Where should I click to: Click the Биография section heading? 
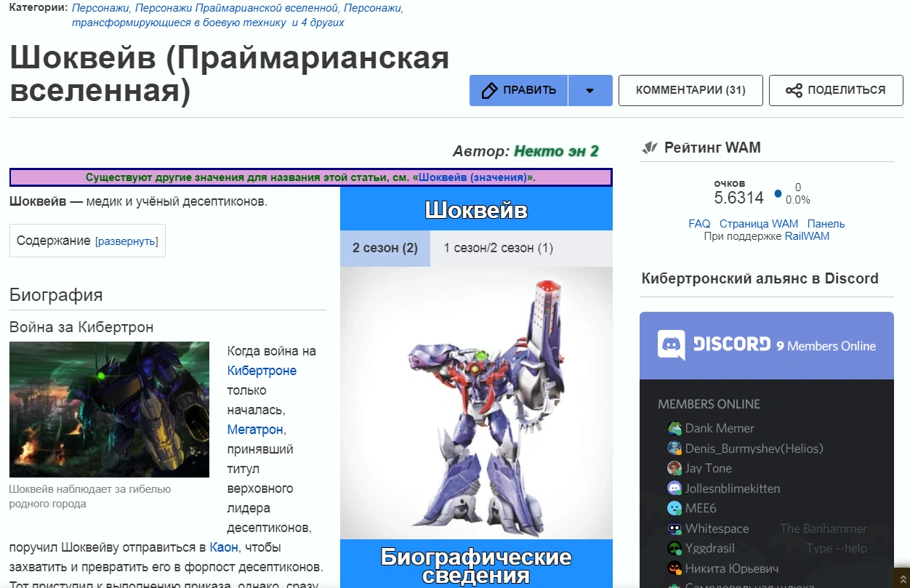tap(56, 294)
